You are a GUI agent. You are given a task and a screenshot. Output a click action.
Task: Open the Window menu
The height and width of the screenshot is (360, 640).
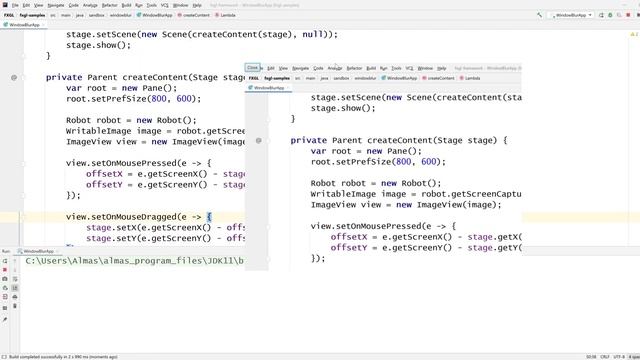pyautogui.click(x=180, y=5)
